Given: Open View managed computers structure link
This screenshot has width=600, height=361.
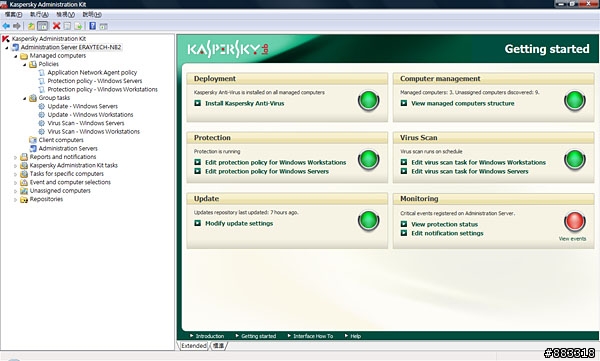Looking at the screenshot, I should point(463,103).
